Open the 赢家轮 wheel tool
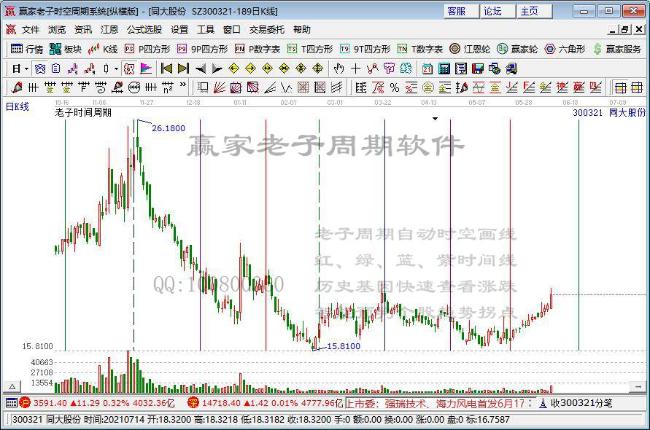 517,49
